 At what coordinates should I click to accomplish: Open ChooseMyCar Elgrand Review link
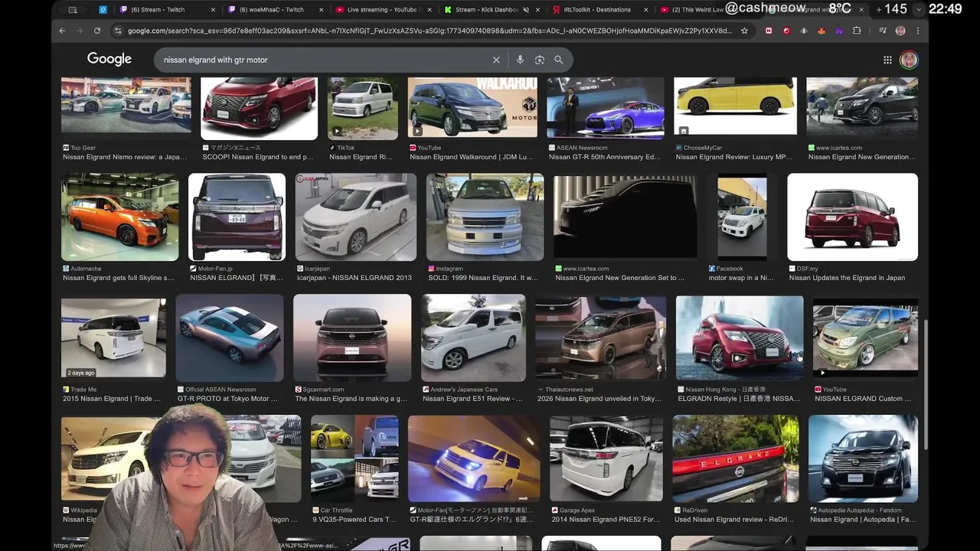pyautogui.click(x=734, y=157)
